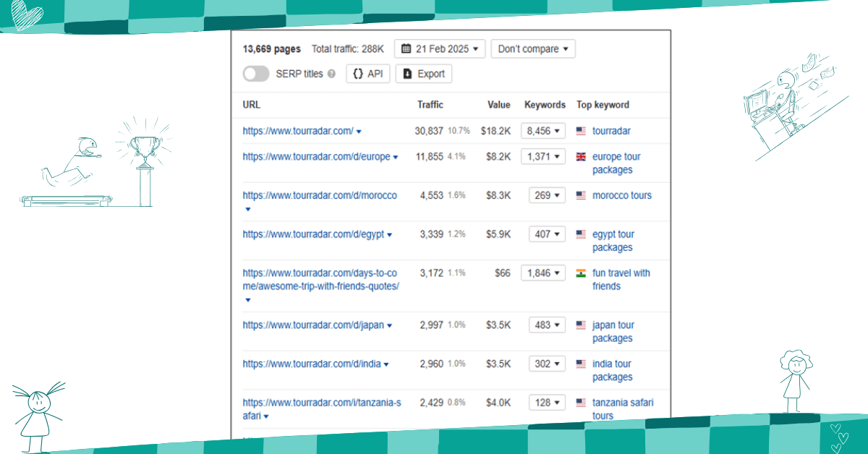Viewport: 868px width, 454px height.
Task: Open the caret menu after the /d/india URL
Action: tap(386, 365)
